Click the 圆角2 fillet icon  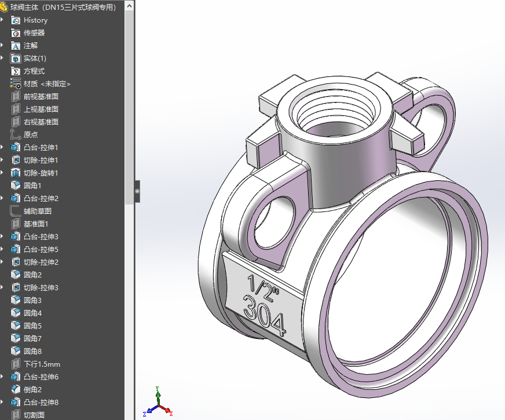[x=16, y=275]
